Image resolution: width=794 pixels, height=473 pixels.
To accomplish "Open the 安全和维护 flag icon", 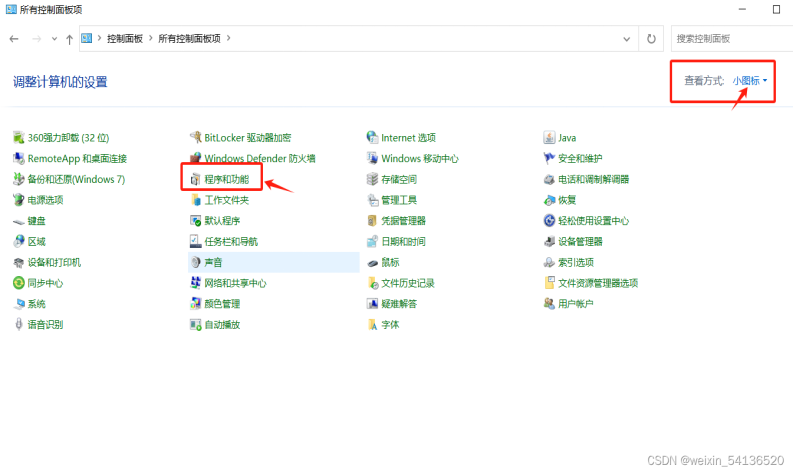I will (x=549, y=158).
